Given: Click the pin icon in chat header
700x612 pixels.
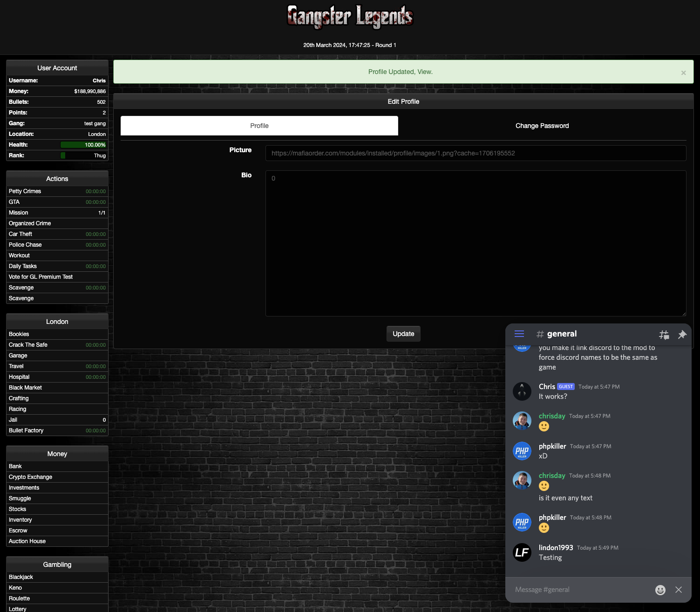Looking at the screenshot, I should pos(682,334).
